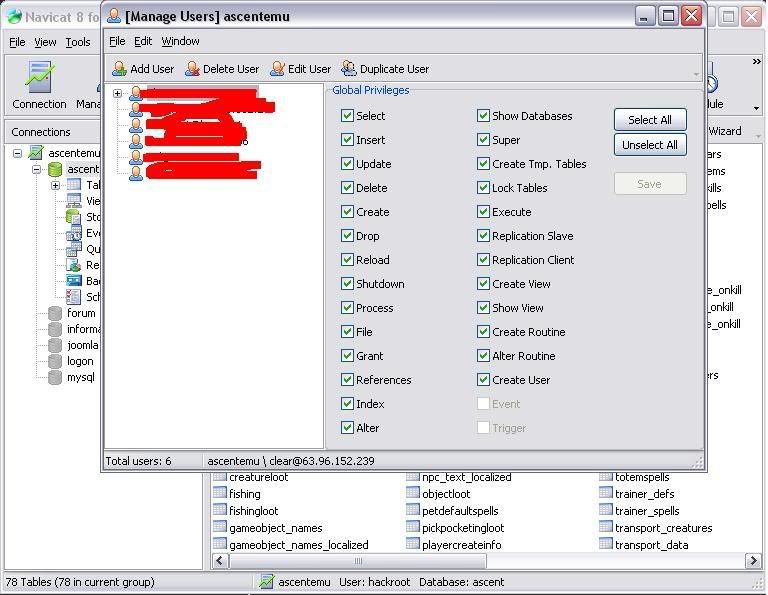Toggle the Shutdown privilege checkbox
Screen dimensions: 768x595
click(347, 284)
